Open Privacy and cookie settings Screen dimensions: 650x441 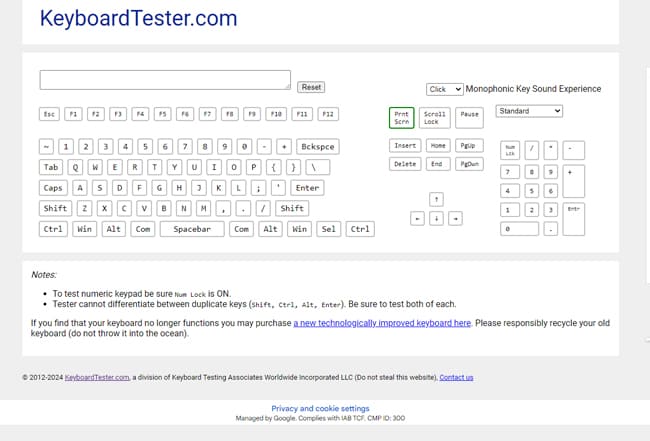320,408
